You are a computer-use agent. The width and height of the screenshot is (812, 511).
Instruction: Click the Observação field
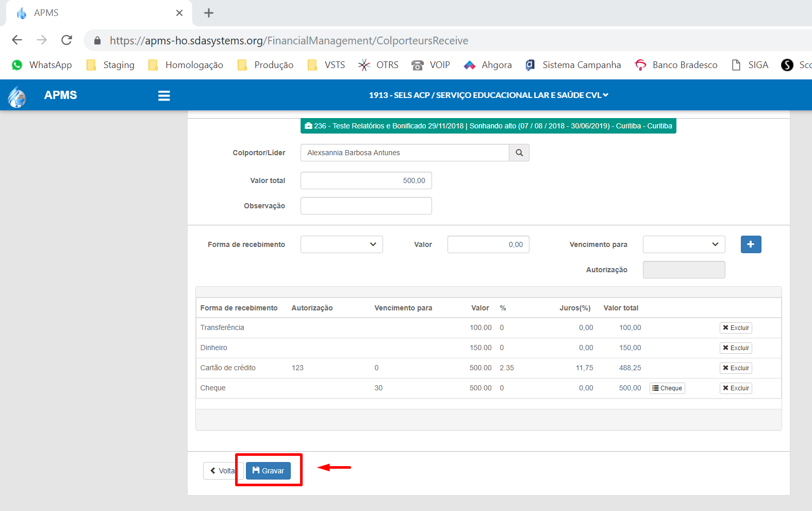[x=366, y=206]
